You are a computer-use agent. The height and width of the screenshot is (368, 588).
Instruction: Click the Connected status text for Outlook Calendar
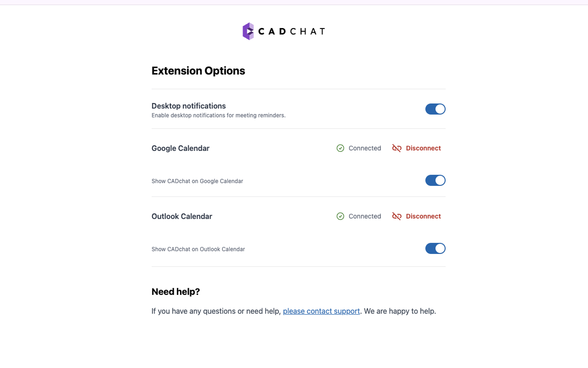[x=365, y=216]
